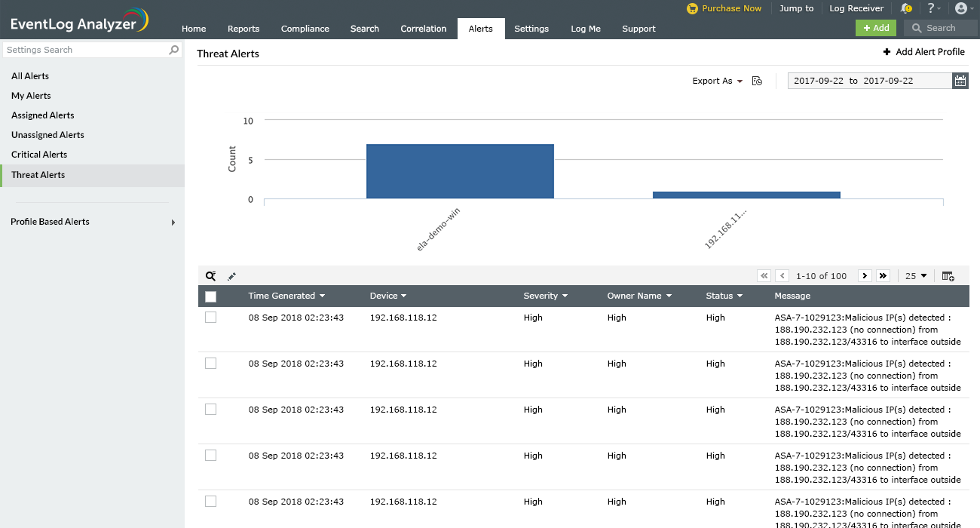Screen dimensions: 980x528
Task: Go to the last page of alerts
Action: pyautogui.click(x=884, y=276)
